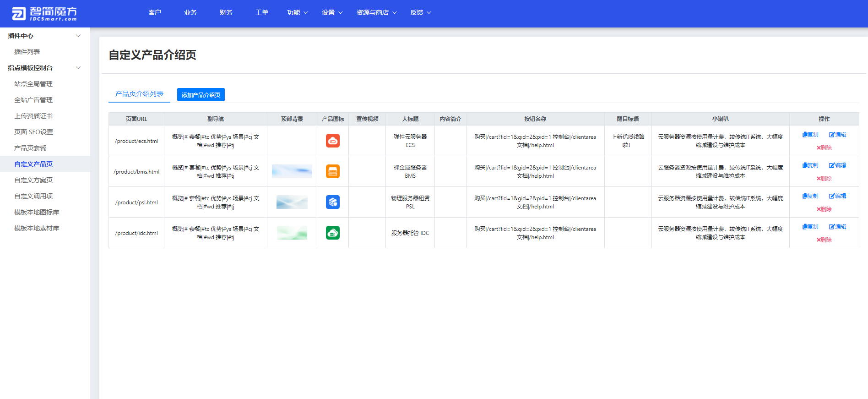Viewport: 868px width, 399px height.
Task: Switch to the 产品页介绍列表 tab
Action: tap(139, 94)
